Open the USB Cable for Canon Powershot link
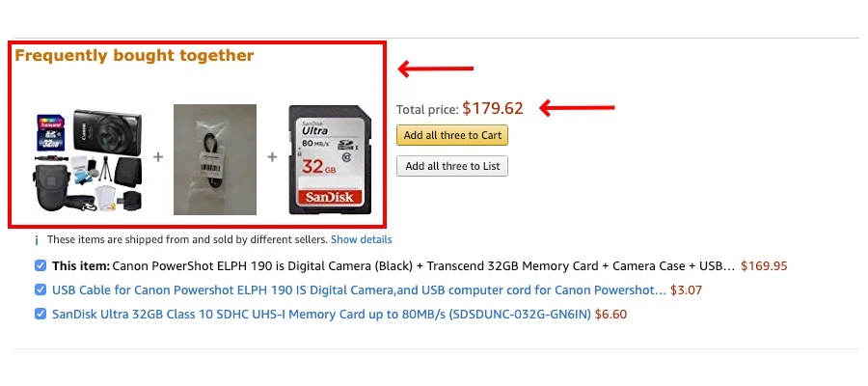Screen dimensions: 868x386 (359, 289)
